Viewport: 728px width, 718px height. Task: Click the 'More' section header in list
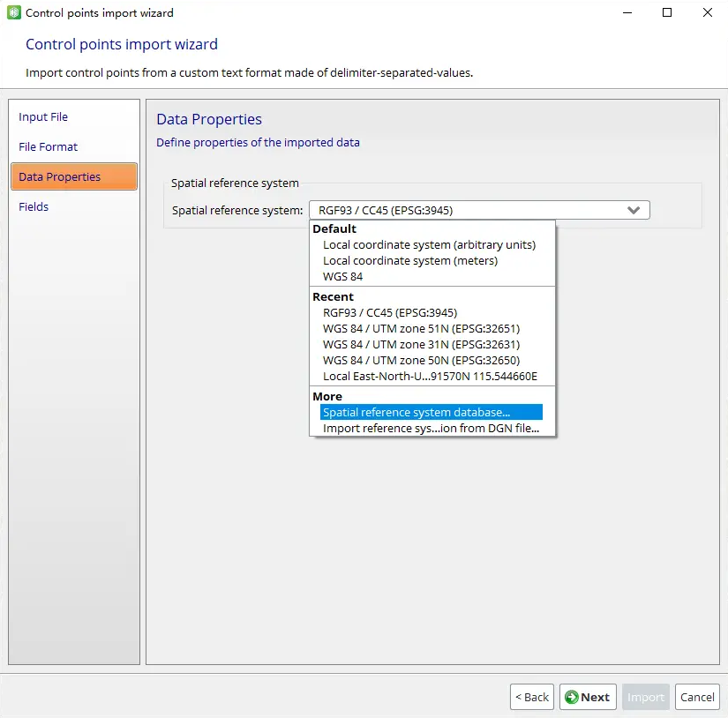click(x=327, y=396)
